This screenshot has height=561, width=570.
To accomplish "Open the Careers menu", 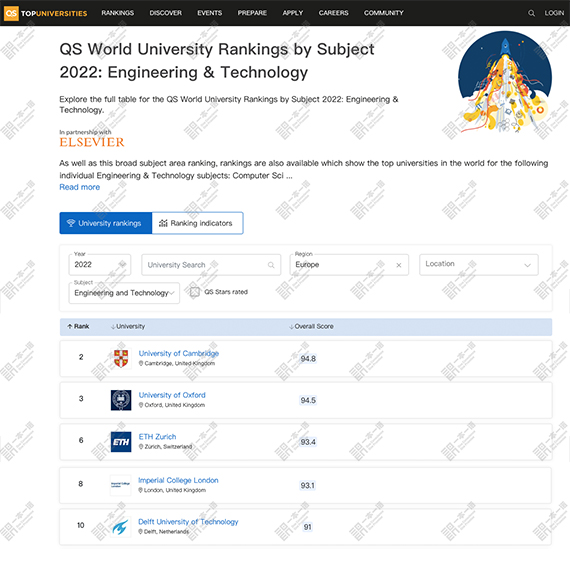I will coord(333,13).
